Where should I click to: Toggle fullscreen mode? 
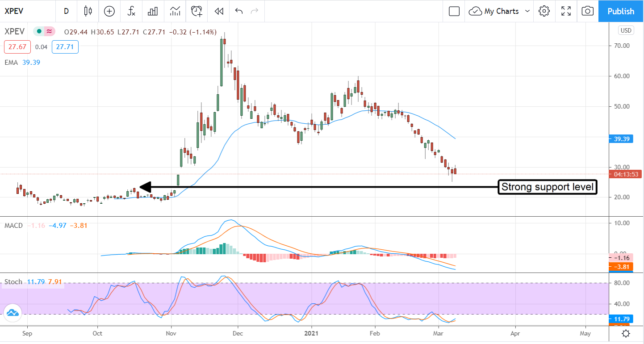point(566,11)
